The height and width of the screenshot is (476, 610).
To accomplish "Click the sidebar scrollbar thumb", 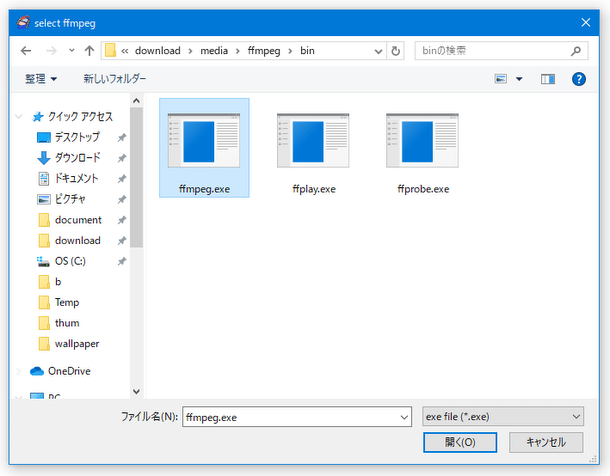I will pos(136,178).
